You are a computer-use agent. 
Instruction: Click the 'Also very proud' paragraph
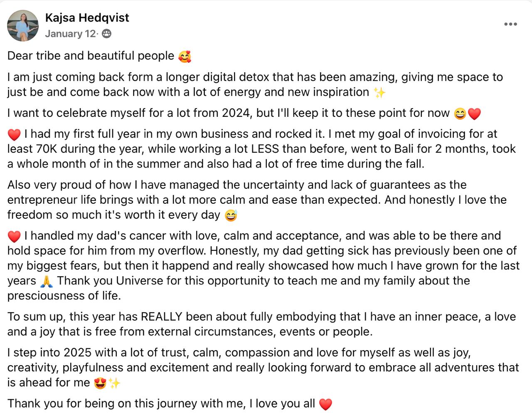(257, 200)
